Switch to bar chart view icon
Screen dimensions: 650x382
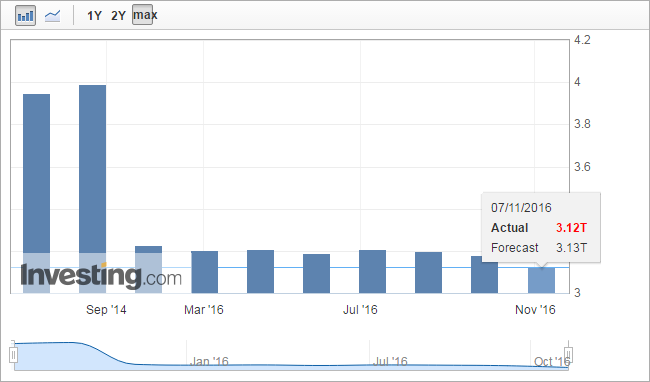25,16
